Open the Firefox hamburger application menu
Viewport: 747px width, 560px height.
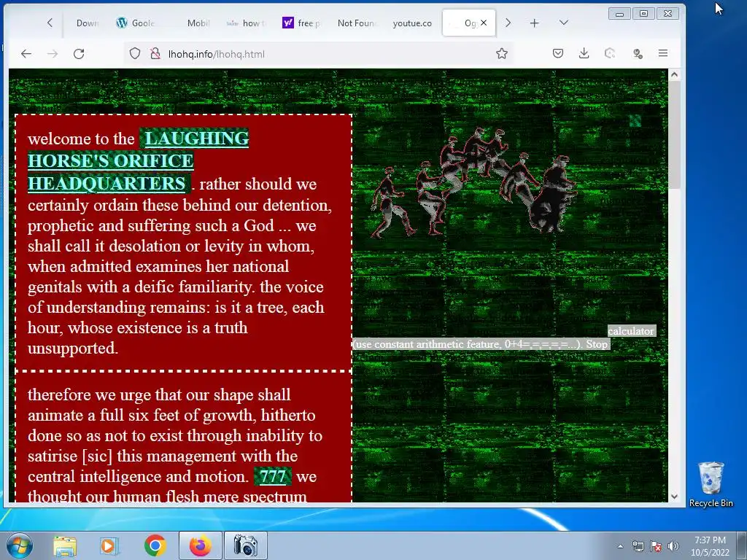663,53
